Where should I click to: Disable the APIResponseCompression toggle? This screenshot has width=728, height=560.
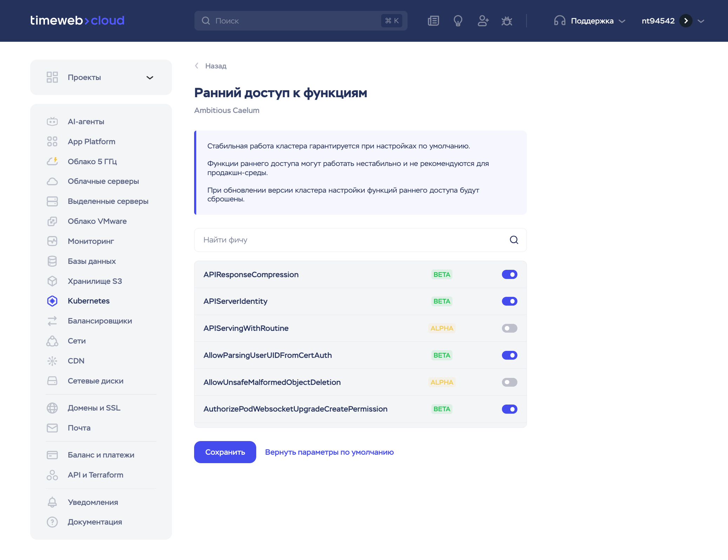pos(509,274)
